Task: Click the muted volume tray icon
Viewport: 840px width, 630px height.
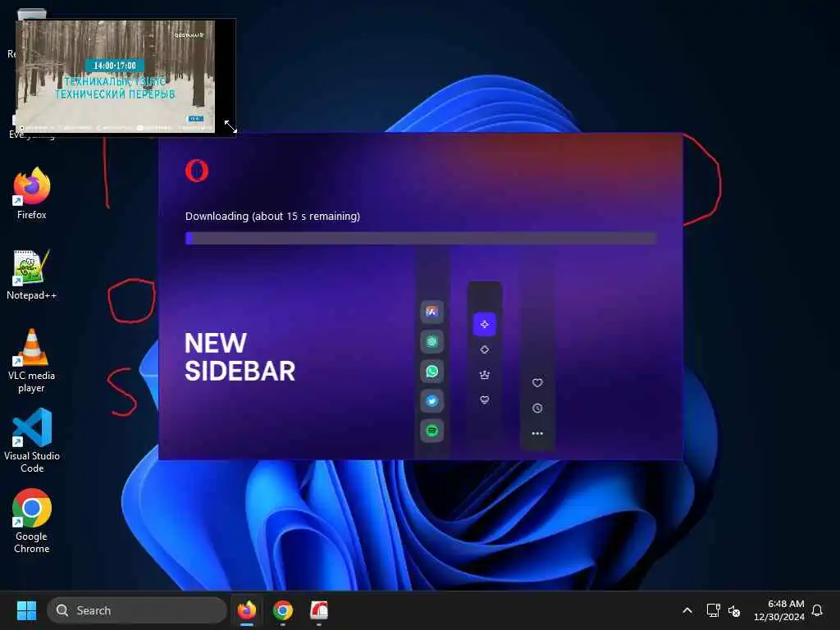Action: (x=734, y=610)
